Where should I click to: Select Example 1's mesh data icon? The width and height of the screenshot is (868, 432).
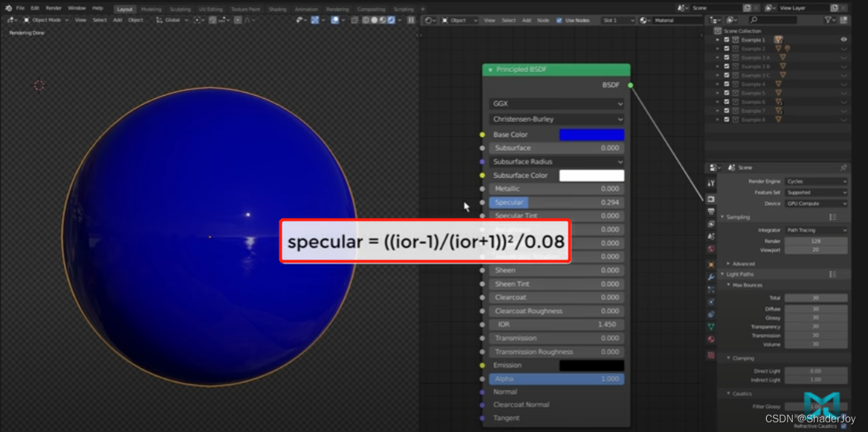[779, 39]
